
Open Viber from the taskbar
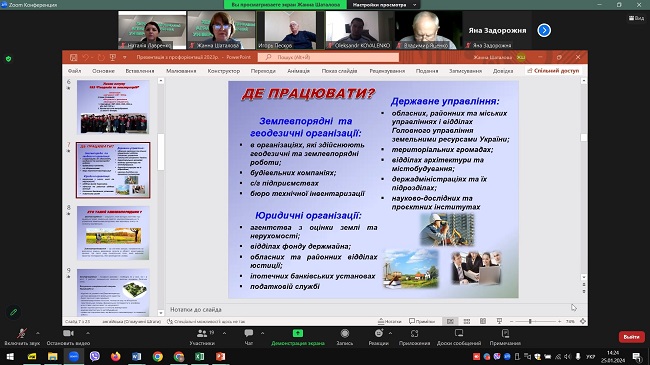[x=95, y=356]
